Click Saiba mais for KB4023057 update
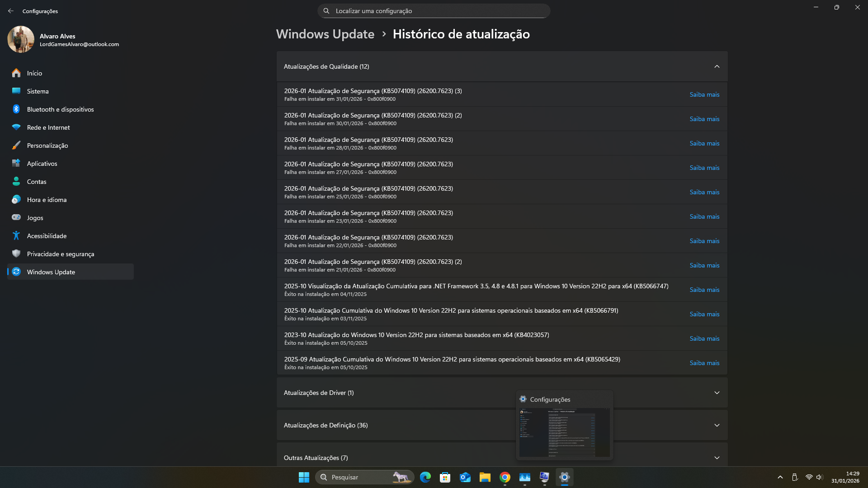868x488 pixels. pos(704,338)
